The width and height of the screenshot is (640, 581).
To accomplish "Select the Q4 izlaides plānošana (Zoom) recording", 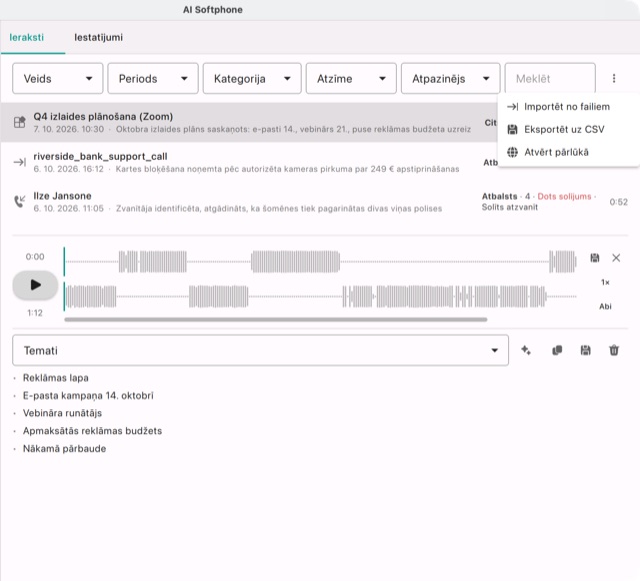I will pos(249,122).
